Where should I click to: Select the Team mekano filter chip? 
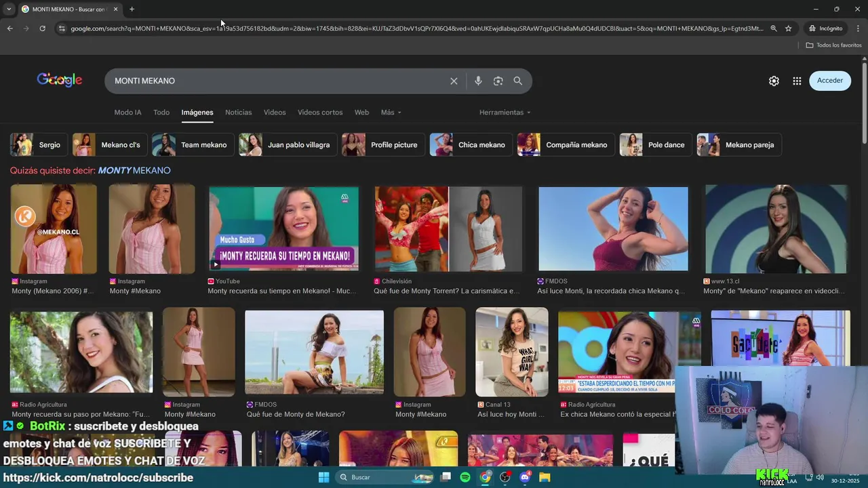coord(193,144)
